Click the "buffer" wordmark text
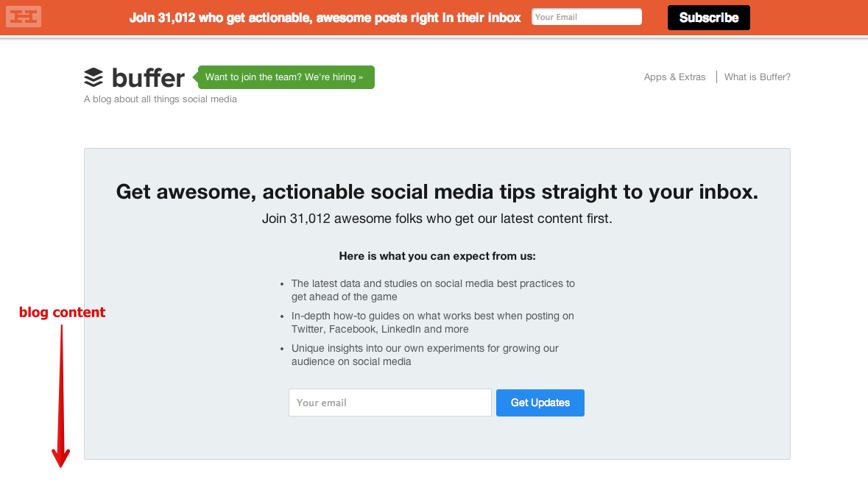Image resolution: width=868 pixels, height=482 pixels. pos(148,77)
